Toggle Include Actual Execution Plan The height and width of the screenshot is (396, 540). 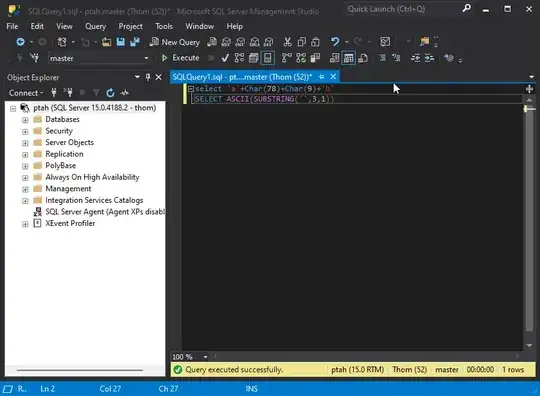click(x=287, y=58)
